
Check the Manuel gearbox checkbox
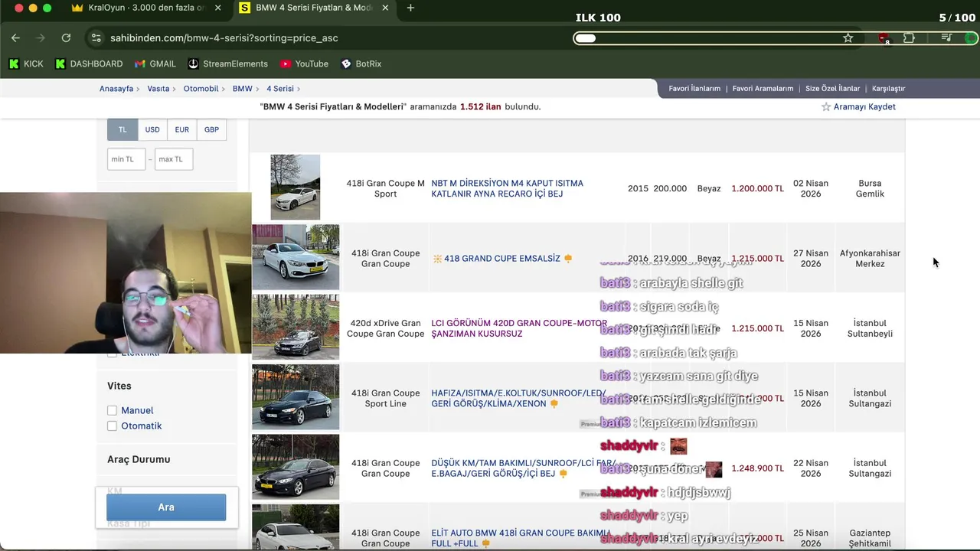(112, 410)
